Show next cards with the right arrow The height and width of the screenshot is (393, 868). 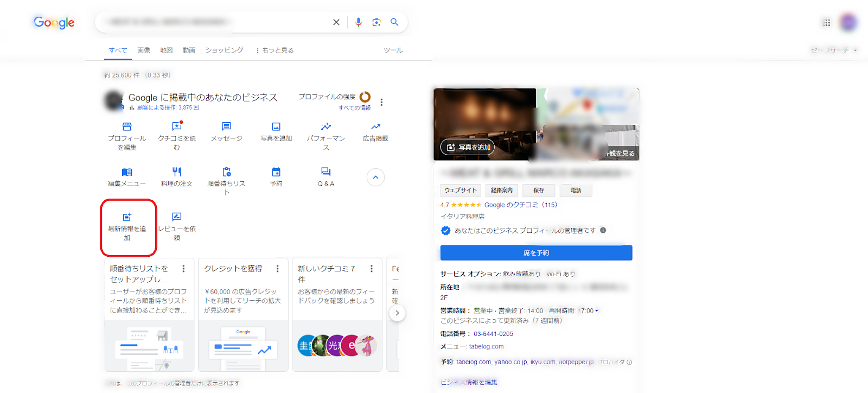point(397,313)
